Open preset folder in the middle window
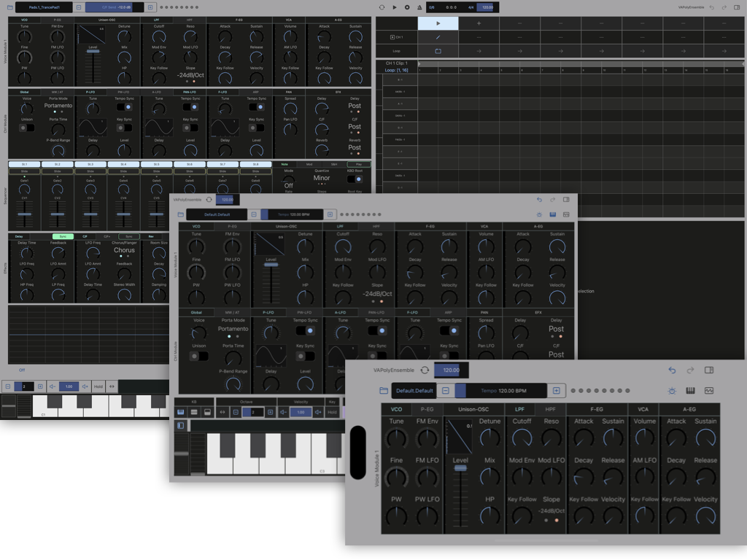Viewport: 747px width, 560px height. (x=181, y=214)
